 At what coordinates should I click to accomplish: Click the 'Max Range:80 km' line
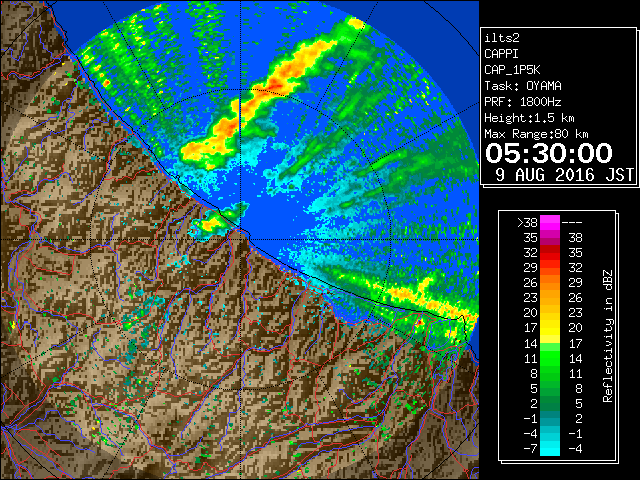[x=536, y=134]
